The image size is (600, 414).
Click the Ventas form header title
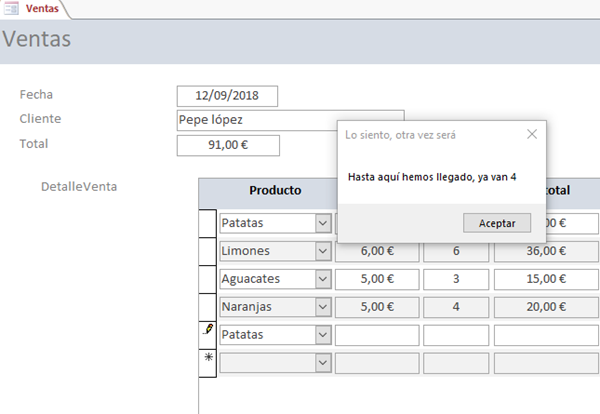pyautogui.click(x=37, y=39)
